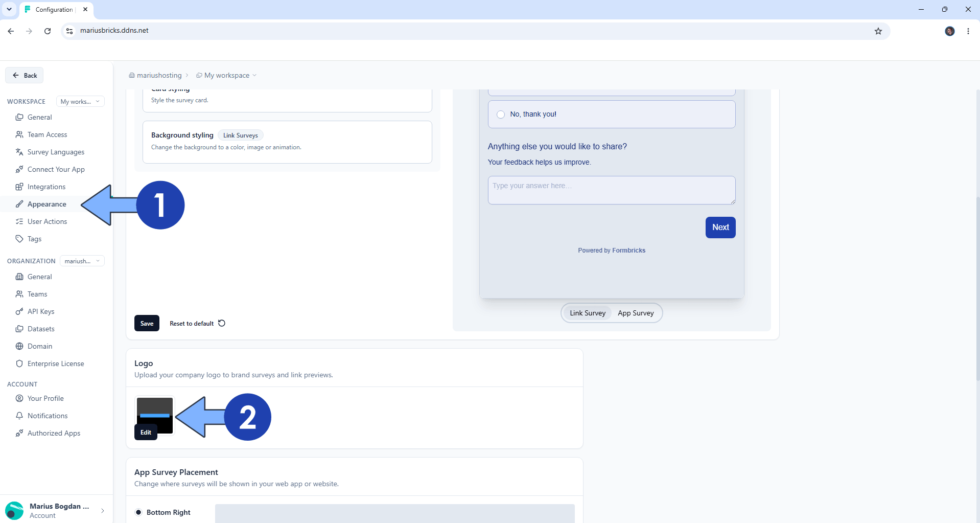This screenshot has width=980, height=523.
Task: Click the mariushosting breadcrumb
Action: click(x=155, y=75)
